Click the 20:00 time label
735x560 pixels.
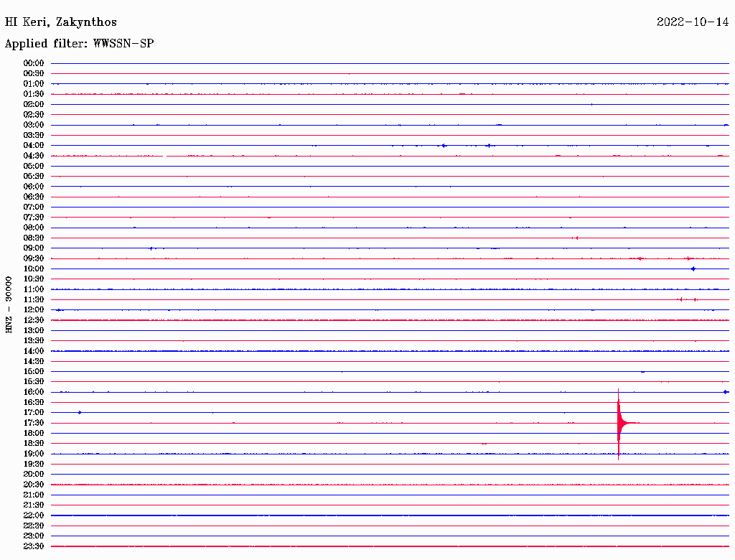pyautogui.click(x=33, y=475)
